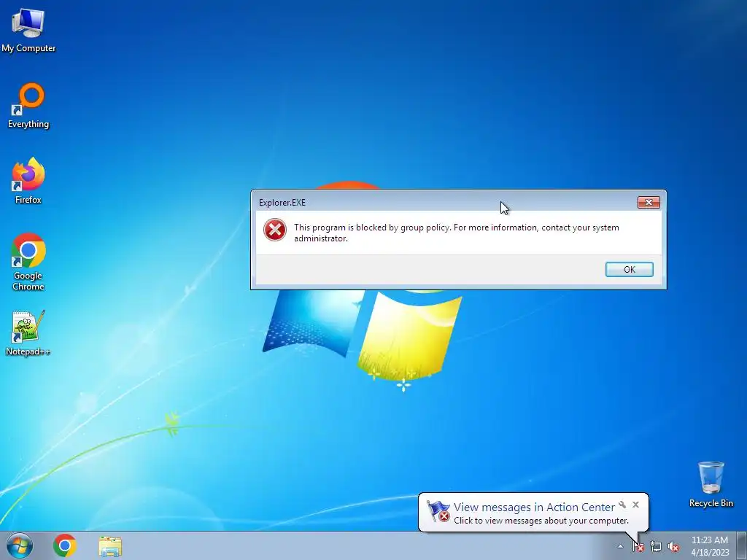This screenshot has height=560, width=747.
Task: Launch Google Chrome desktop shortcut
Action: [x=28, y=262]
